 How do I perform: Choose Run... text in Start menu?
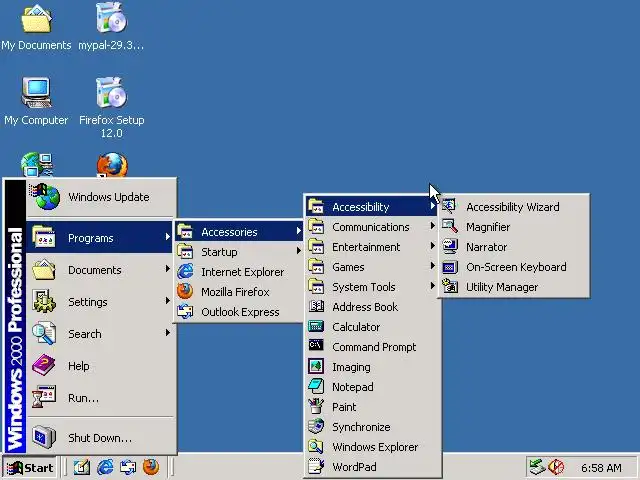(x=83, y=398)
